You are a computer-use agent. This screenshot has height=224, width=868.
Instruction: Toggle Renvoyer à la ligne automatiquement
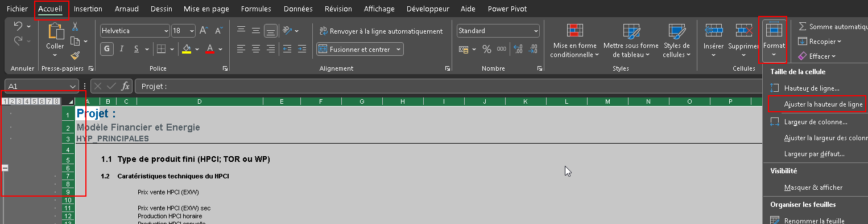coord(381,31)
